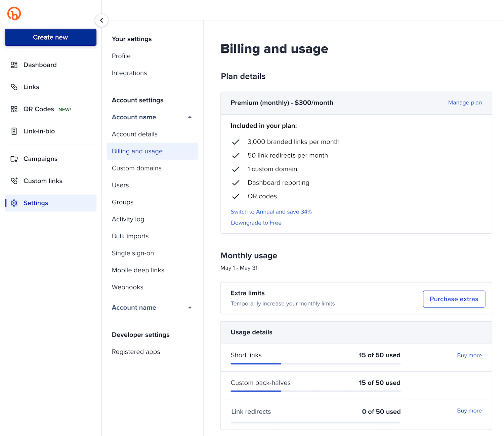
Task: Open Custom domains settings
Action: [137, 168]
